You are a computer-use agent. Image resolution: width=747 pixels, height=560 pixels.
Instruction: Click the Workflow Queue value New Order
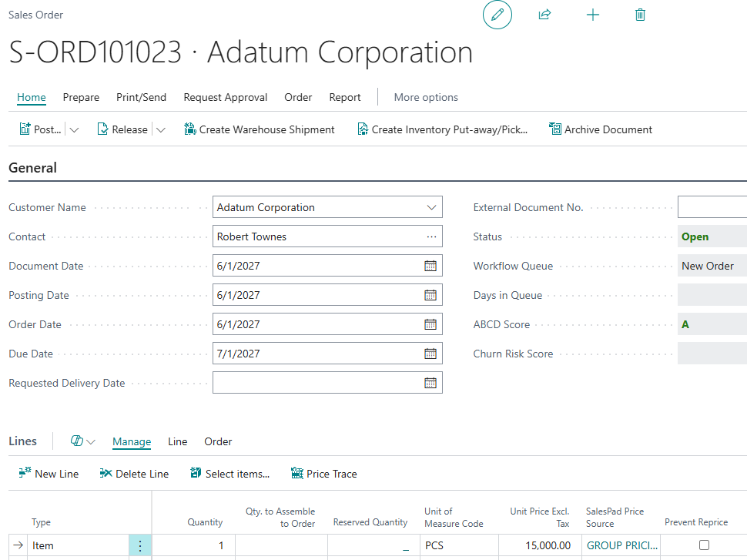[708, 266]
